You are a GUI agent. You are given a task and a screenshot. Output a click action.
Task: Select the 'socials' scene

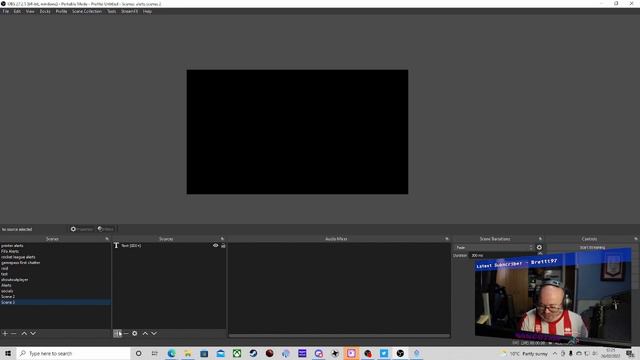[55, 291]
